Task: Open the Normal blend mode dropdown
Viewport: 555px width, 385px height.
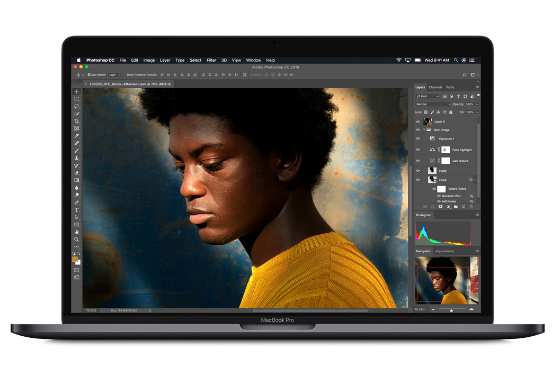Action: 433,104
